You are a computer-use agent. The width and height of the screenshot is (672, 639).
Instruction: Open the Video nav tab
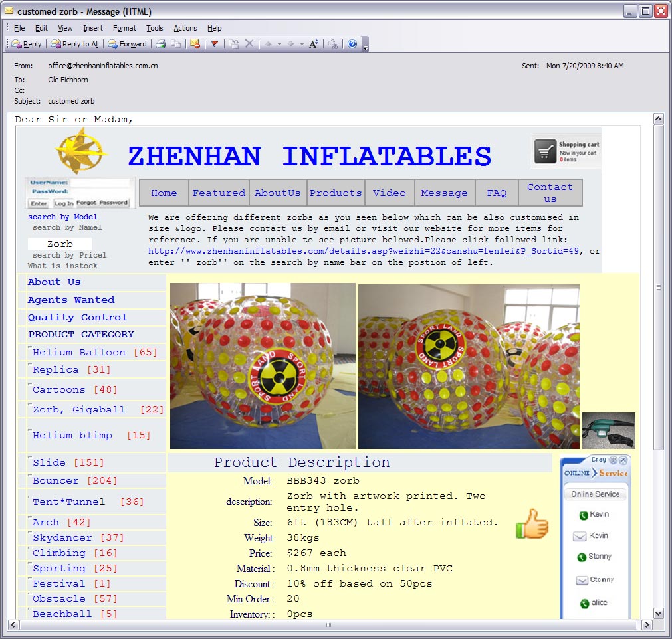[x=390, y=193]
